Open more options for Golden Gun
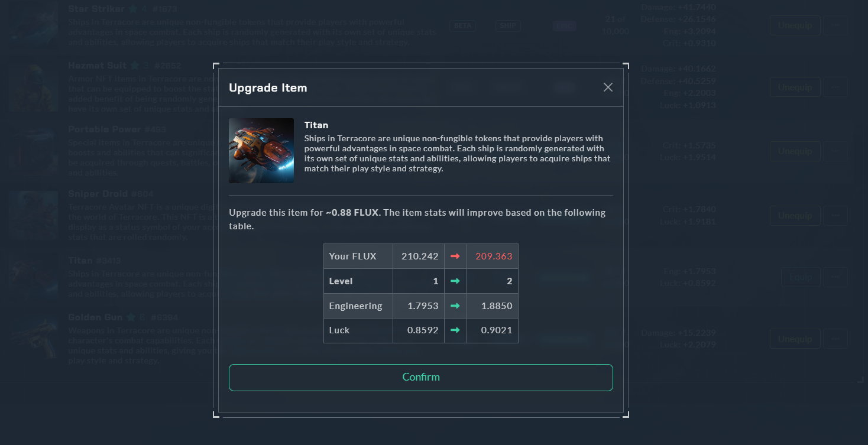 coord(835,339)
